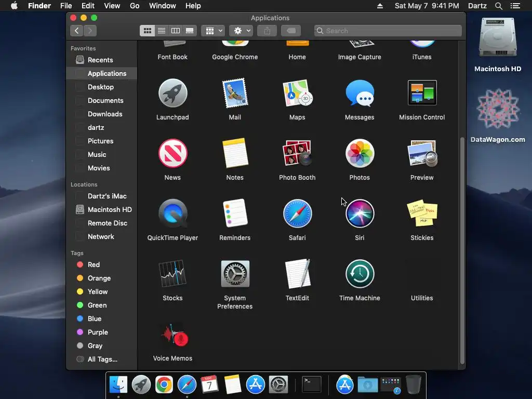The image size is (532, 399).
Task: Open the Messages app icon
Action: (360, 94)
